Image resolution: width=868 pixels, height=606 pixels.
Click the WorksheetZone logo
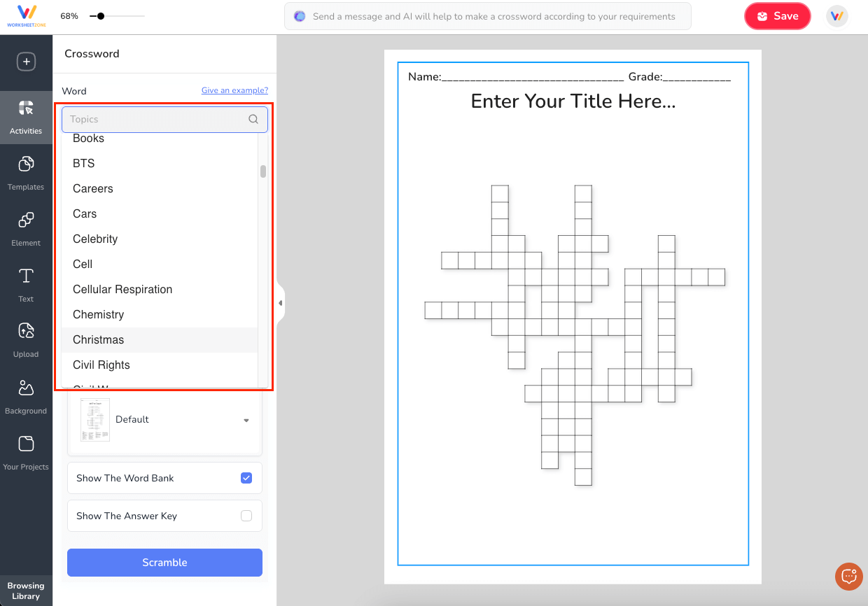26,15
